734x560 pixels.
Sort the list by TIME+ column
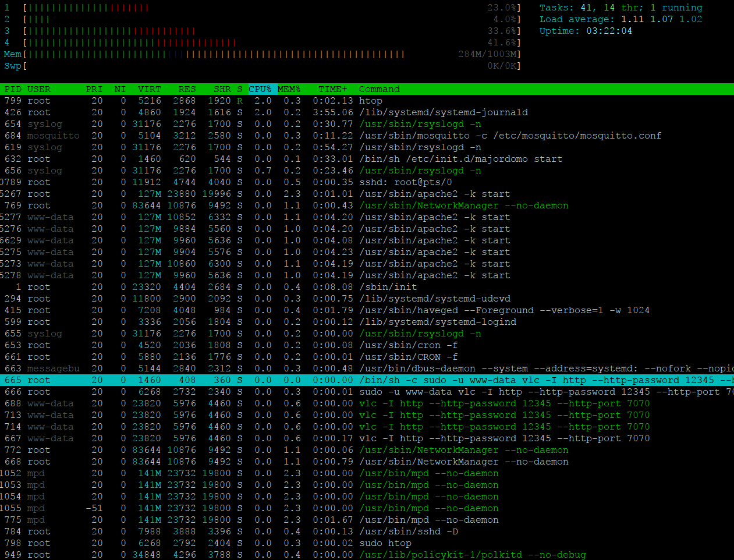[x=332, y=89]
